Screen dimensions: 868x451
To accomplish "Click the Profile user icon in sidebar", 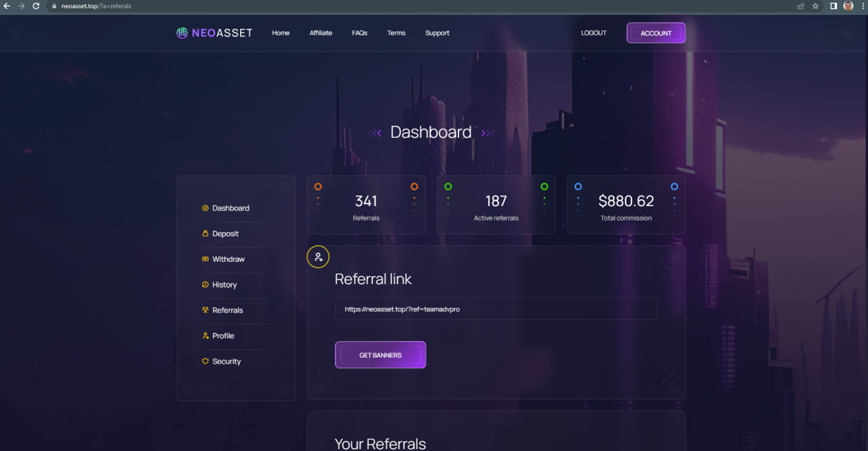I will point(205,336).
